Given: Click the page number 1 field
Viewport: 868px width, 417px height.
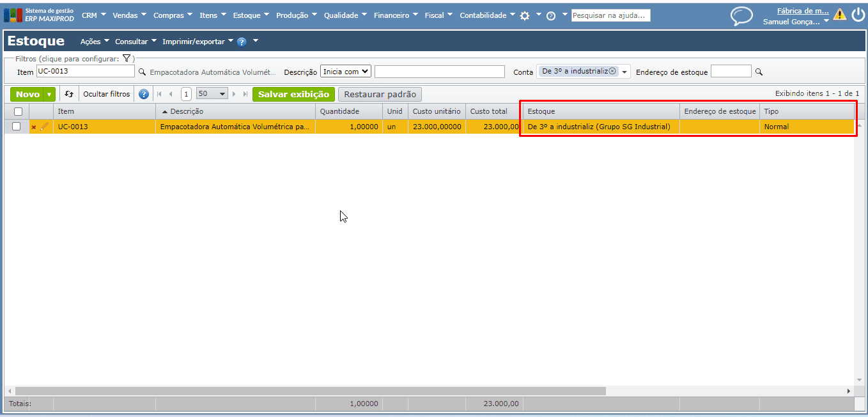Looking at the screenshot, I should click(x=186, y=94).
